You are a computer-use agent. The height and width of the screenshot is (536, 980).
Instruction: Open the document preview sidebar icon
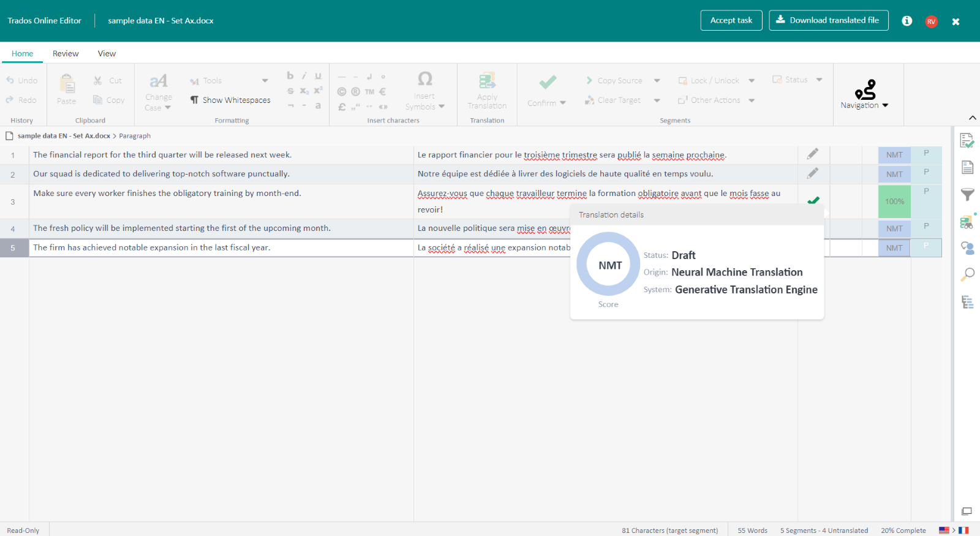(x=967, y=167)
